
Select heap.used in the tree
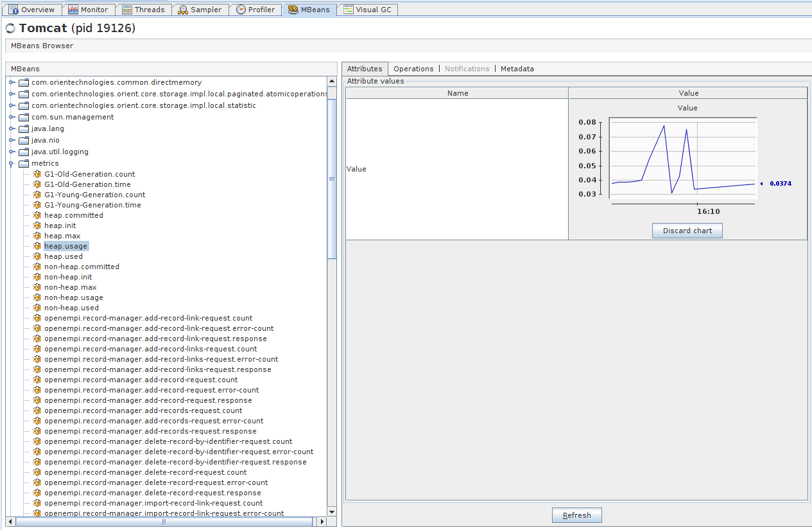click(x=64, y=256)
